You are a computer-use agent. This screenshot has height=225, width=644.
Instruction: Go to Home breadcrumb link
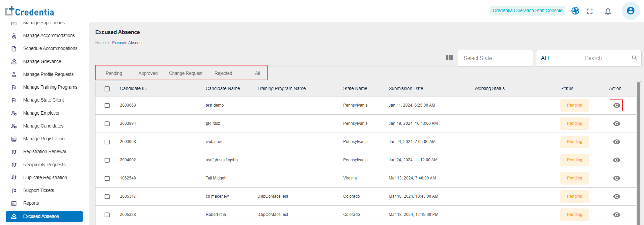coord(100,43)
